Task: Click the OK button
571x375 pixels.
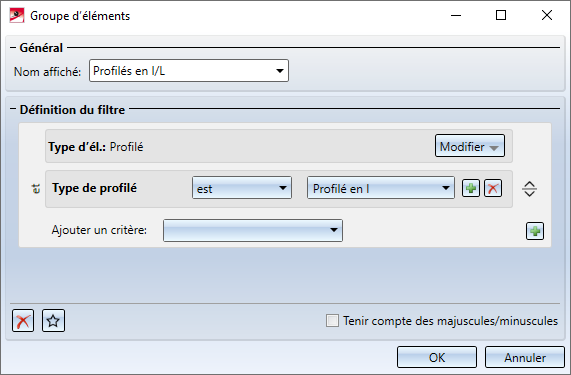Action: (437, 357)
